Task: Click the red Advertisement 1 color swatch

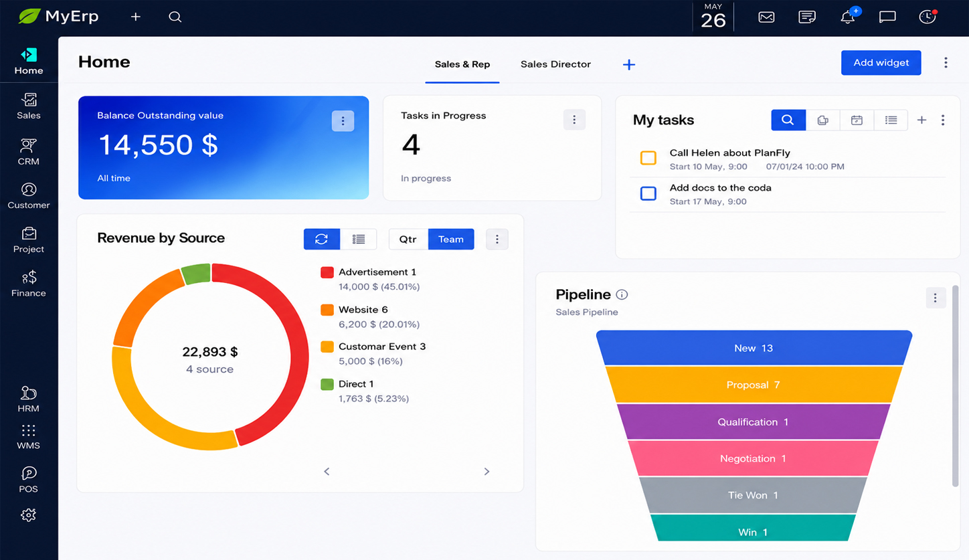Action: pos(327,272)
